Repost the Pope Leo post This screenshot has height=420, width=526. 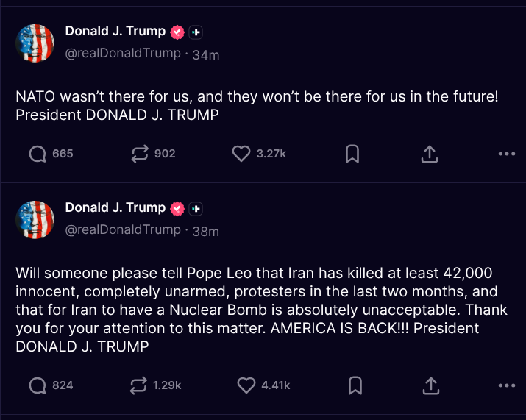tap(139, 385)
